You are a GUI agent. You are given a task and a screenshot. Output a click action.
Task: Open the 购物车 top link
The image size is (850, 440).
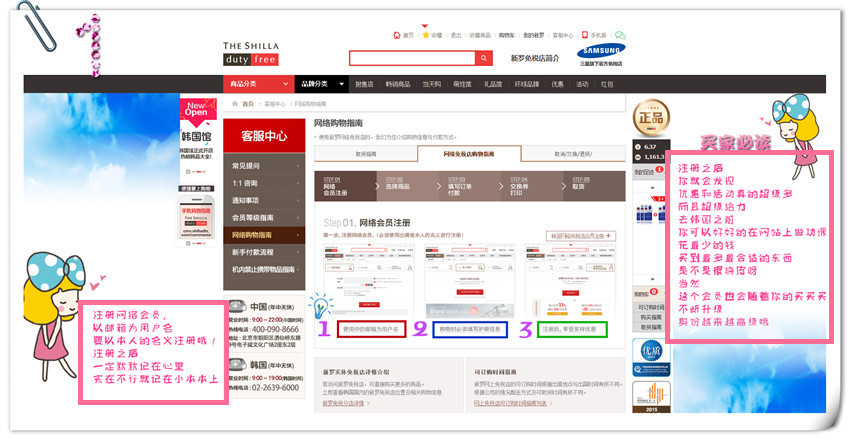click(x=507, y=35)
